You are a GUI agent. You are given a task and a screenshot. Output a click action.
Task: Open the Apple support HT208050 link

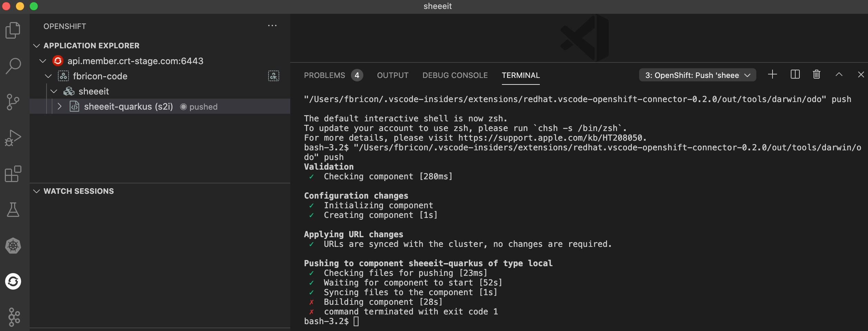tap(552, 138)
